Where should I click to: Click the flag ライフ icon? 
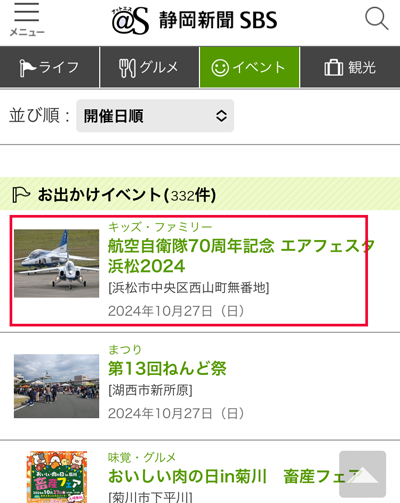point(27,68)
